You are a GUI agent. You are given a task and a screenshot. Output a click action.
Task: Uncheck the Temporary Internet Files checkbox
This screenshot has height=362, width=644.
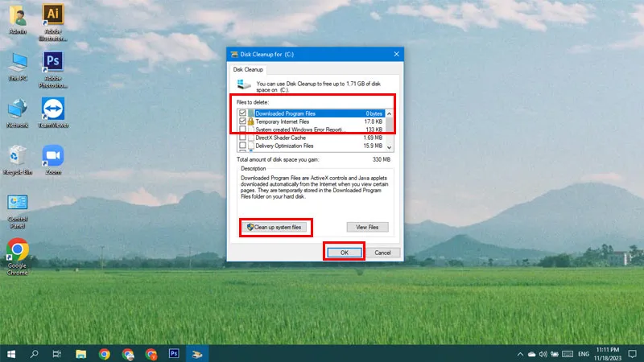243,121
